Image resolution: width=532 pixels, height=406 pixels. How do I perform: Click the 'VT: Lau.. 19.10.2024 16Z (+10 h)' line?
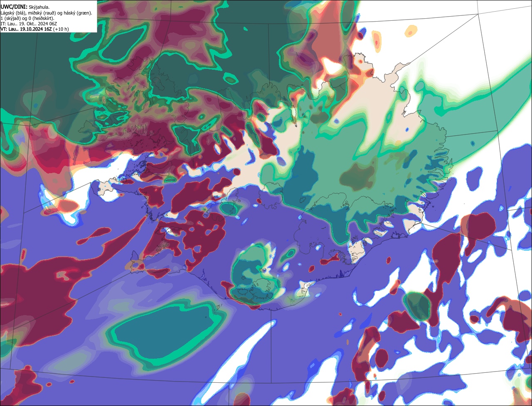tap(35, 29)
